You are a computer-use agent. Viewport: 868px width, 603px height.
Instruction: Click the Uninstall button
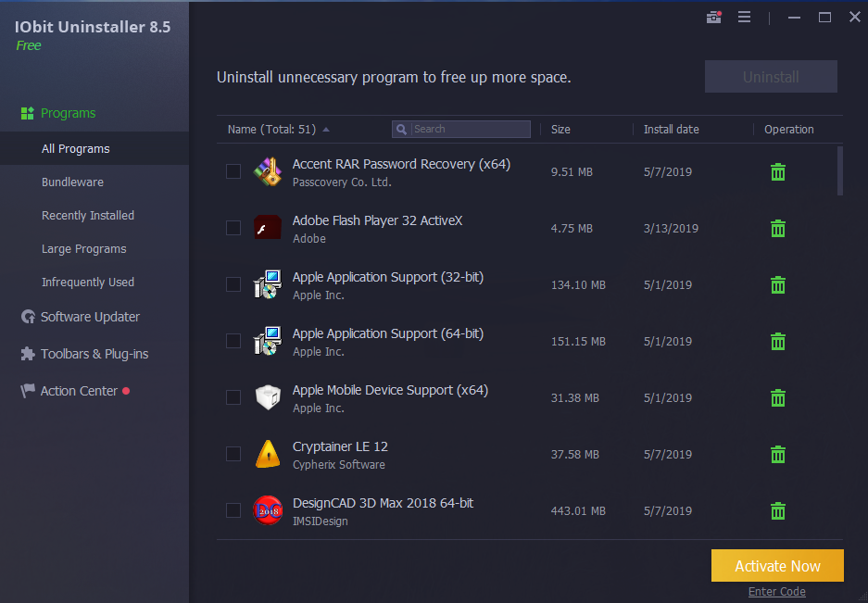click(771, 76)
